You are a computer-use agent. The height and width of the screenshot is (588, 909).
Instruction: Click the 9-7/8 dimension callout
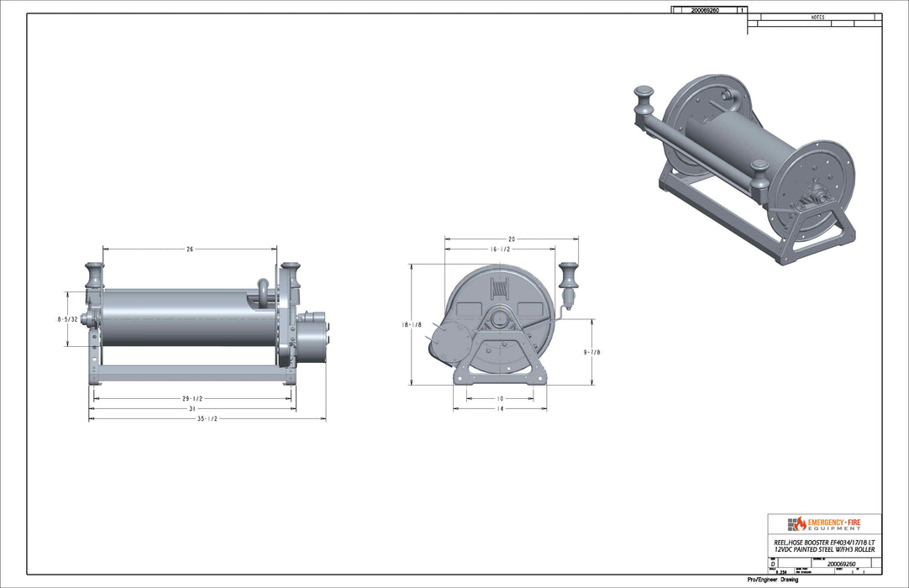click(x=591, y=353)
